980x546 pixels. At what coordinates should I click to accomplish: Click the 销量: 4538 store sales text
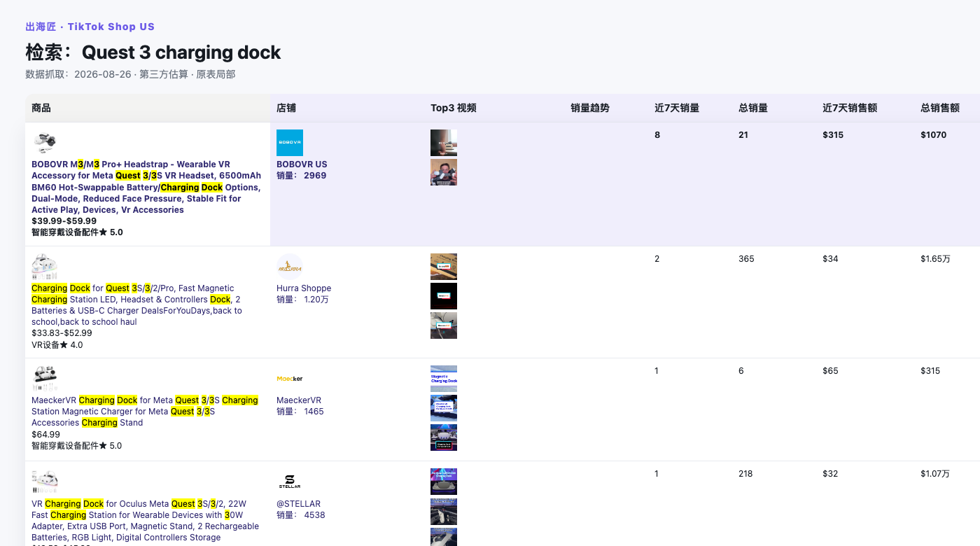coord(301,515)
